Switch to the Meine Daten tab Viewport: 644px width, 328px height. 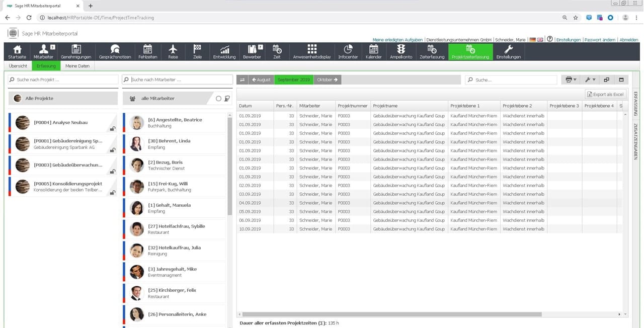click(77, 66)
